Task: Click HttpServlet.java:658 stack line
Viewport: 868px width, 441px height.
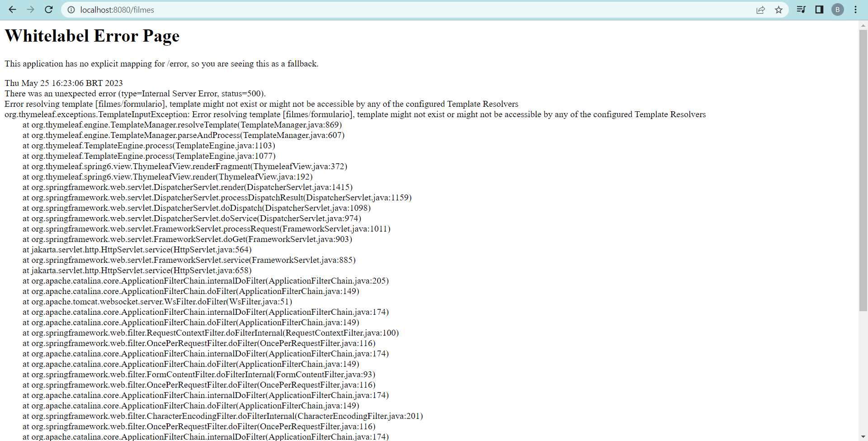Action: tap(137, 270)
